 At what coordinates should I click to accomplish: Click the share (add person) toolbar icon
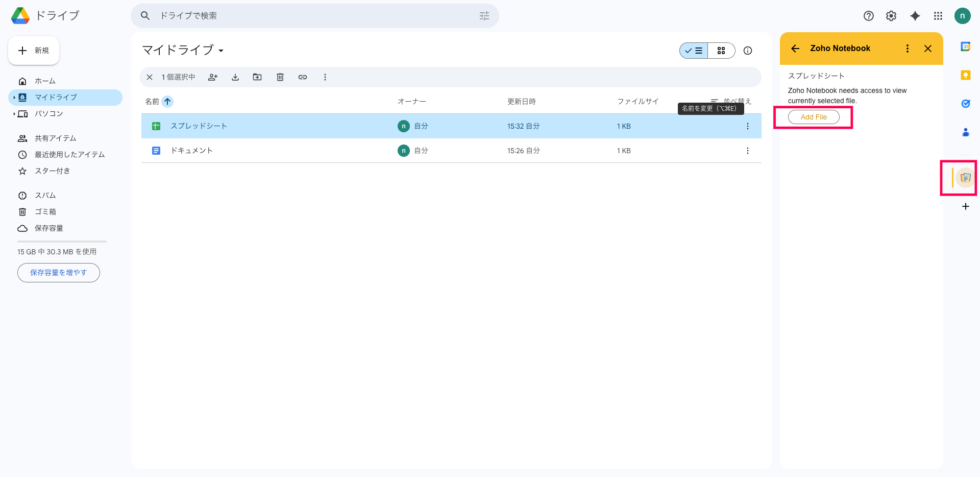coord(213,77)
